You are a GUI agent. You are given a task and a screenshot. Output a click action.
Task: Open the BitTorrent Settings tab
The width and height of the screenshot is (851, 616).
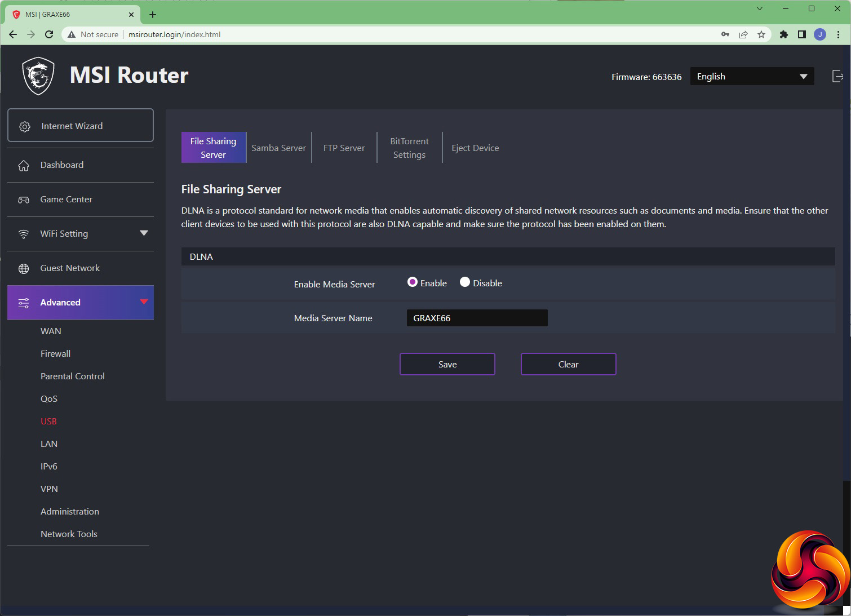(410, 148)
